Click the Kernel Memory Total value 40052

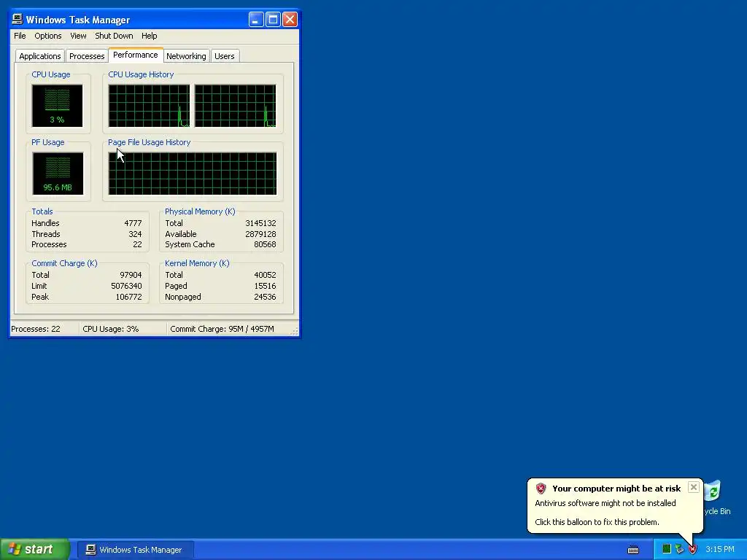(265, 275)
